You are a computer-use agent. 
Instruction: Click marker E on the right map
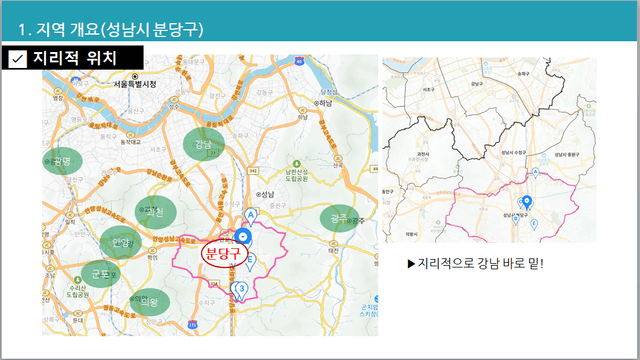pos(533,224)
